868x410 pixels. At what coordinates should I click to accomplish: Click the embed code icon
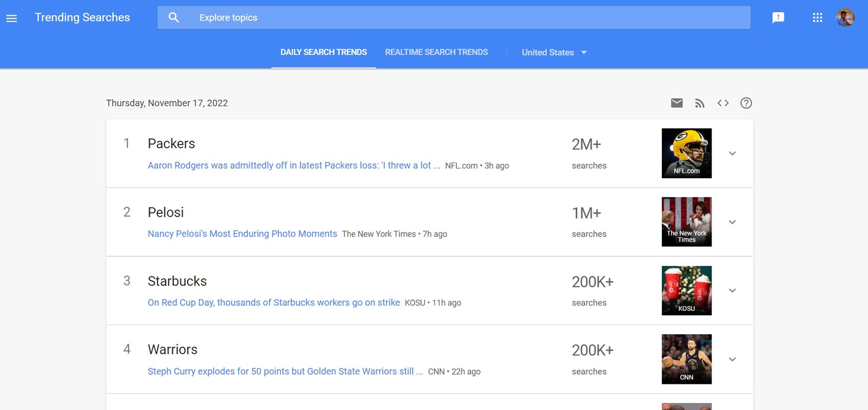pos(723,103)
